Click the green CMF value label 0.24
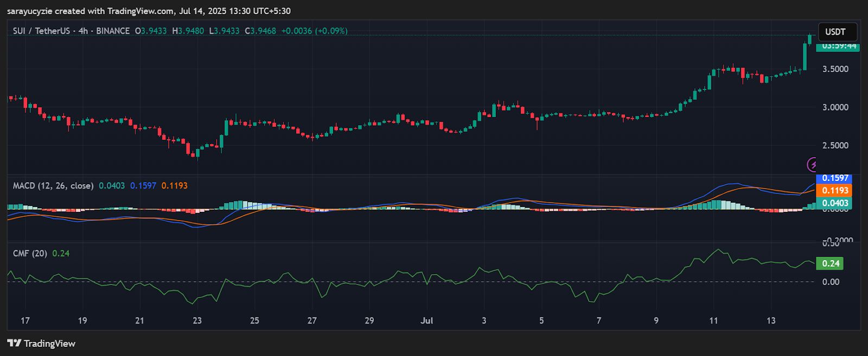 tap(829, 263)
